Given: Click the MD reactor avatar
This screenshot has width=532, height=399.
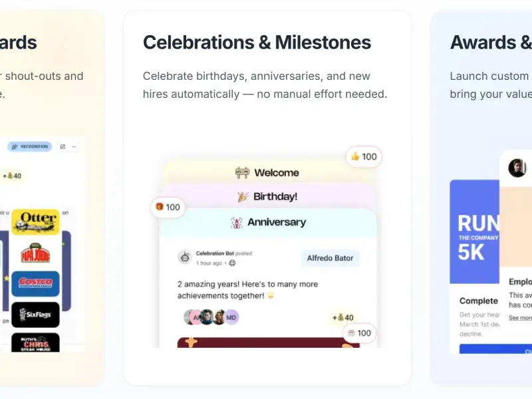Looking at the screenshot, I should tap(231, 318).
